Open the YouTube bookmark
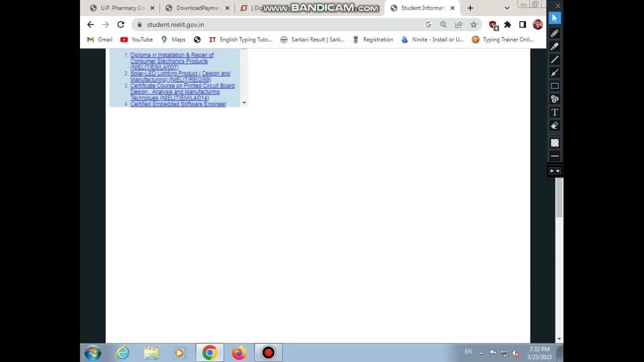Image resolution: width=644 pixels, height=362 pixels. (x=136, y=40)
